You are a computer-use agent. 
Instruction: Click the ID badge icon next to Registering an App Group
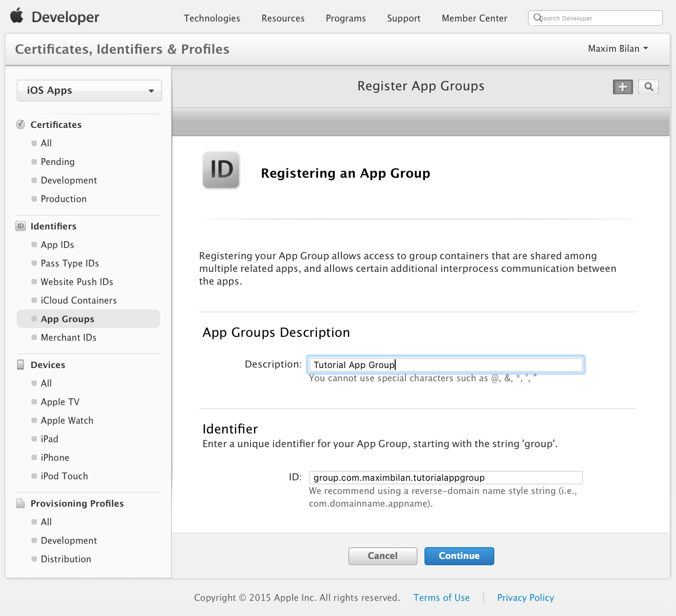[x=221, y=170]
